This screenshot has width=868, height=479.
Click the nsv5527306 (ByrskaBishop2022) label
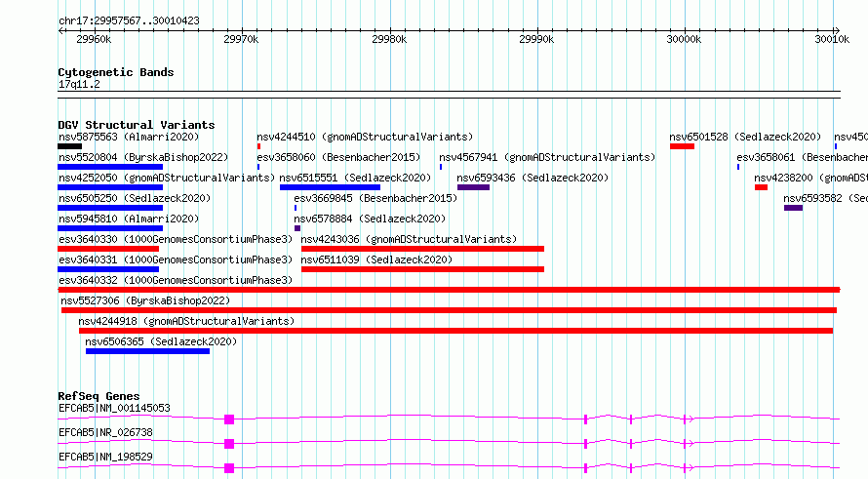pos(145,300)
